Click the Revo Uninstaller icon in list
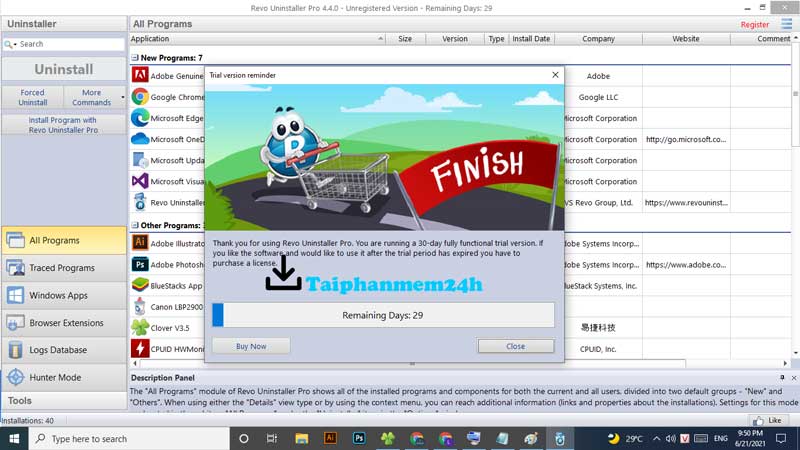 pyautogui.click(x=140, y=202)
